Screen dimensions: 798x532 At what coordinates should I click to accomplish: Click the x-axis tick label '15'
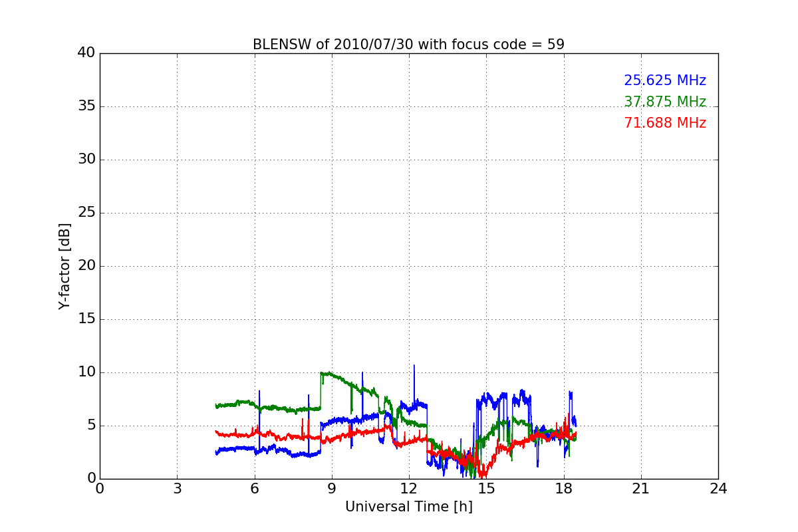click(x=486, y=488)
